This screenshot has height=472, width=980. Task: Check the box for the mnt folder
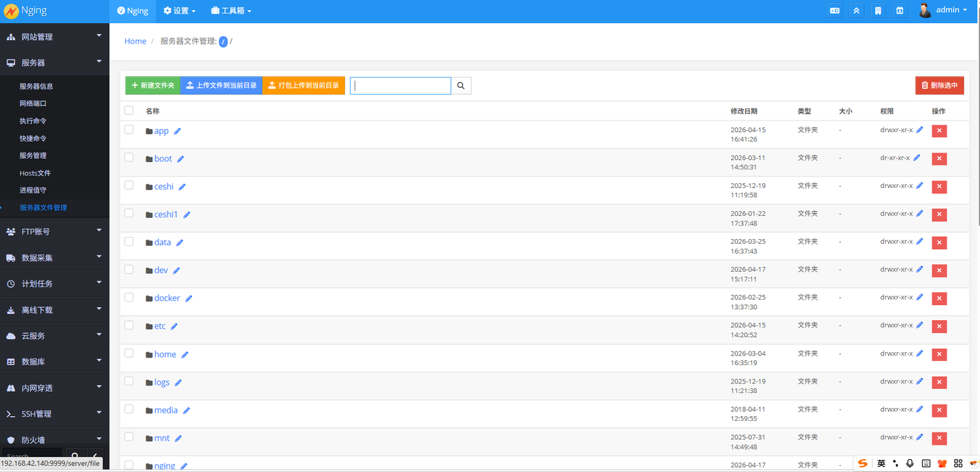[129, 437]
